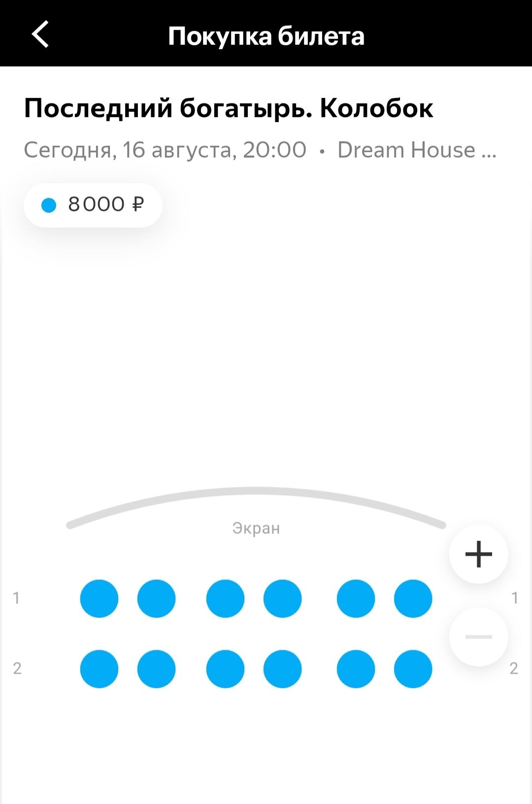Zoom out the seat map with minus button
The width and height of the screenshot is (532, 804).
pyautogui.click(x=478, y=637)
